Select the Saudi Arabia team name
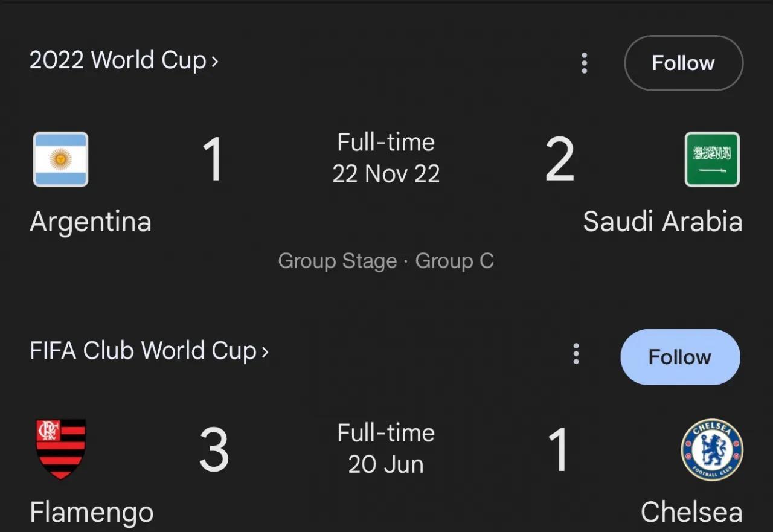This screenshot has height=532, width=773. tap(662, 222)
